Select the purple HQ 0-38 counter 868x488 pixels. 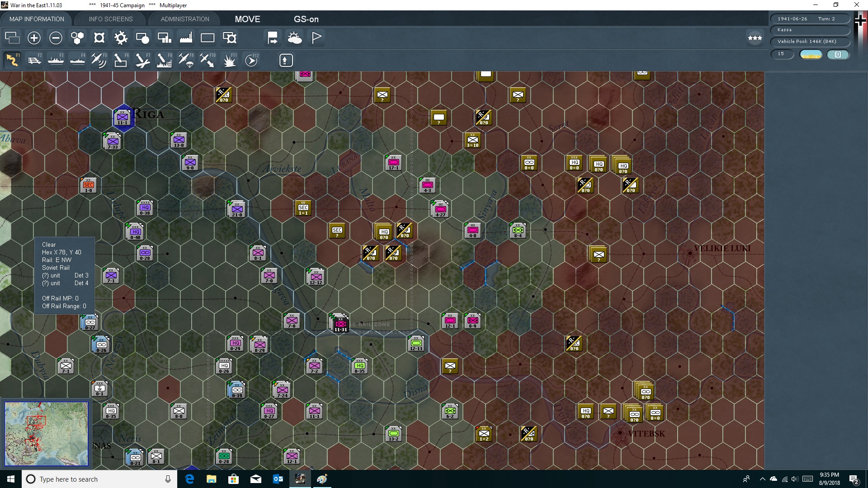(x=145, y=208)
